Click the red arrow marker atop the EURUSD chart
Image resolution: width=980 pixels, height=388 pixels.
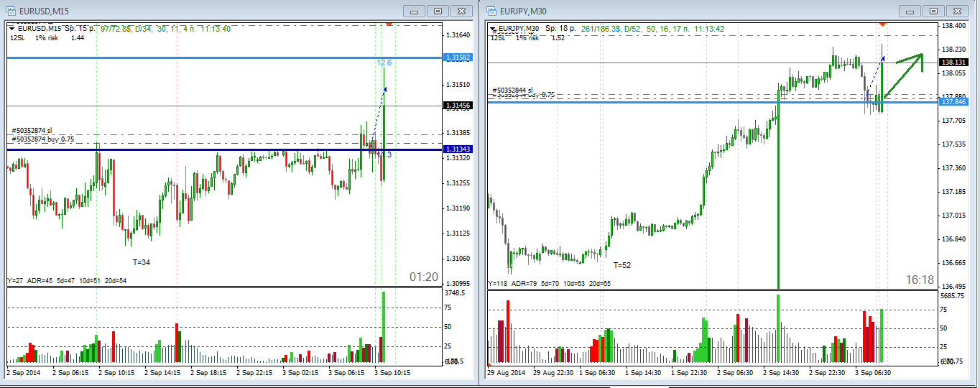[389, 24]
